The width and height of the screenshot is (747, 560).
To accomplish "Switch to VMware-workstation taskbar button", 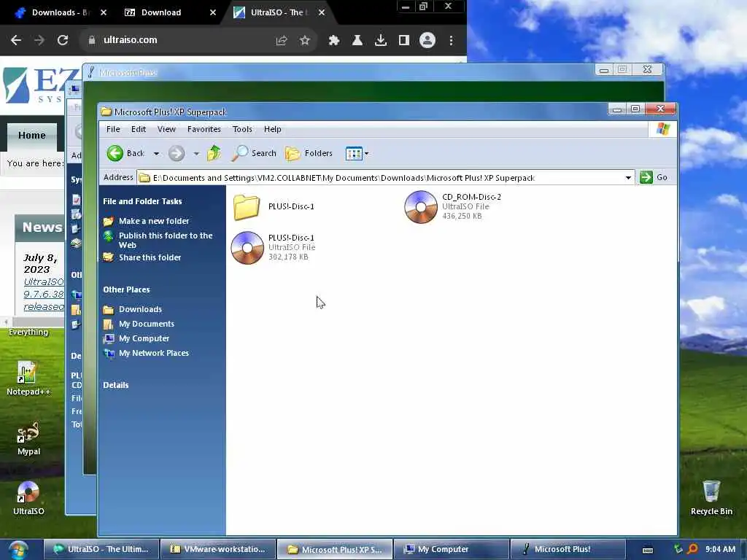I will point(218,549).
